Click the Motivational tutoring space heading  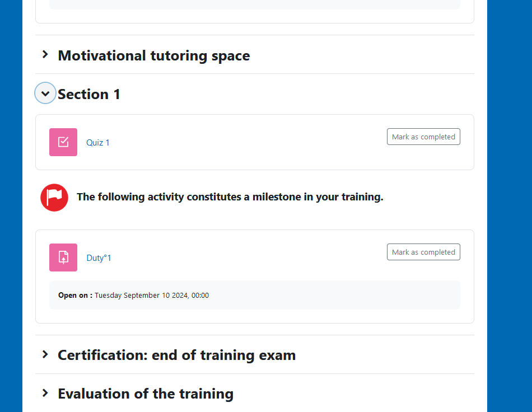[154, 55]
